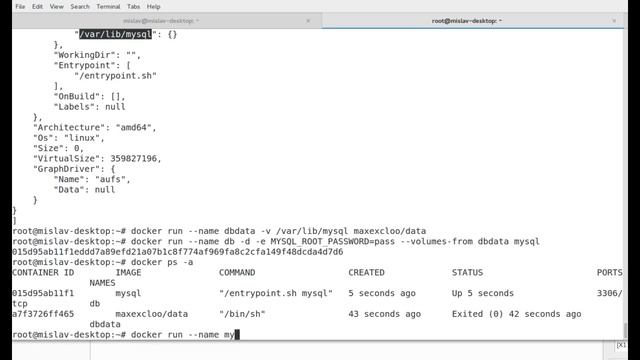
Task: Open the Help menu
Action: click(153, 7)
